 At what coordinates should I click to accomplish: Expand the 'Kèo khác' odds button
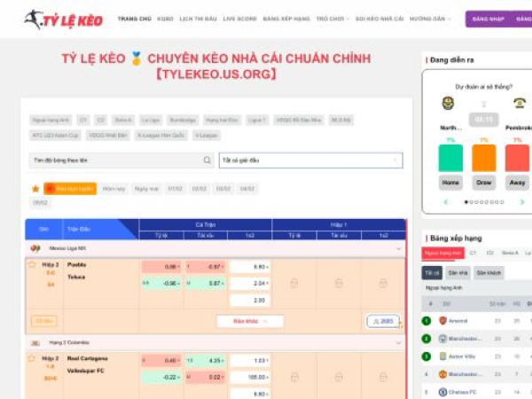click(250, 321)
